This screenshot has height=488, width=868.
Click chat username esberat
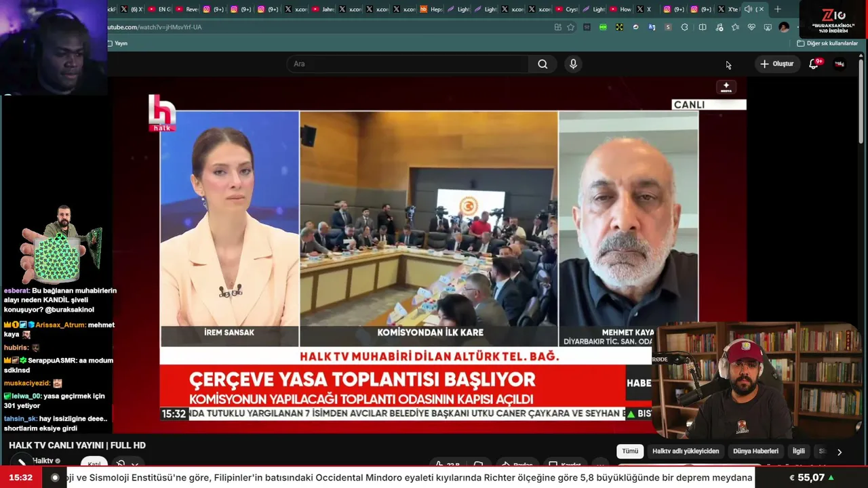click(x=16, y=291)
